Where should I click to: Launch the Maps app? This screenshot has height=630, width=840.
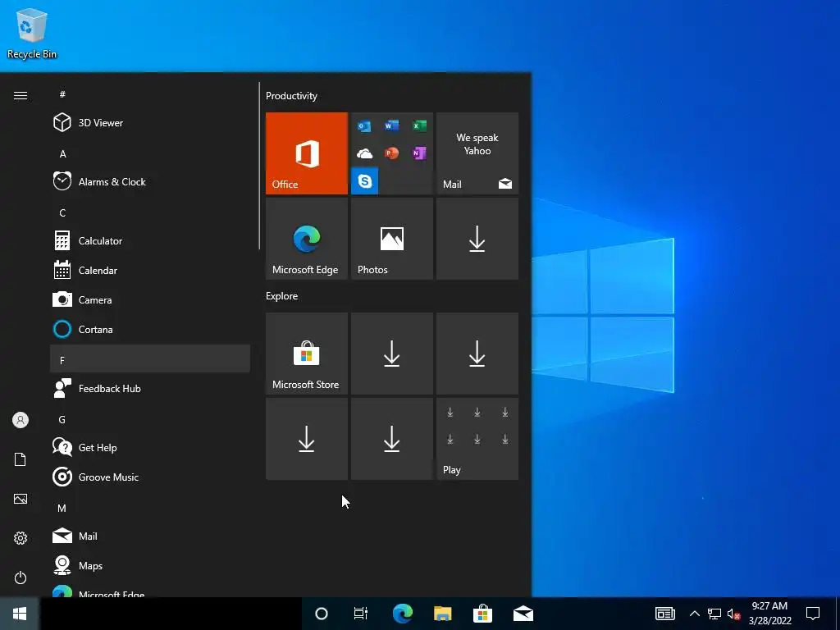(150, 566)
